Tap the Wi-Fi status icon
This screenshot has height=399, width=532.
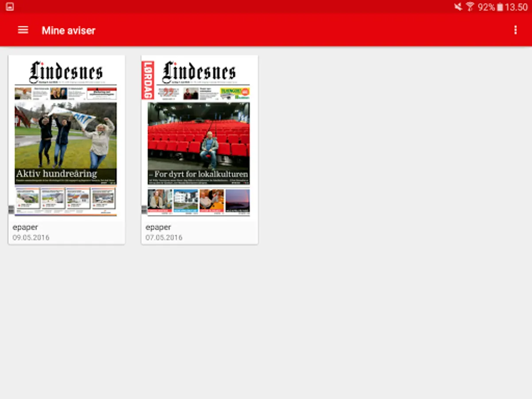[470, 7]
